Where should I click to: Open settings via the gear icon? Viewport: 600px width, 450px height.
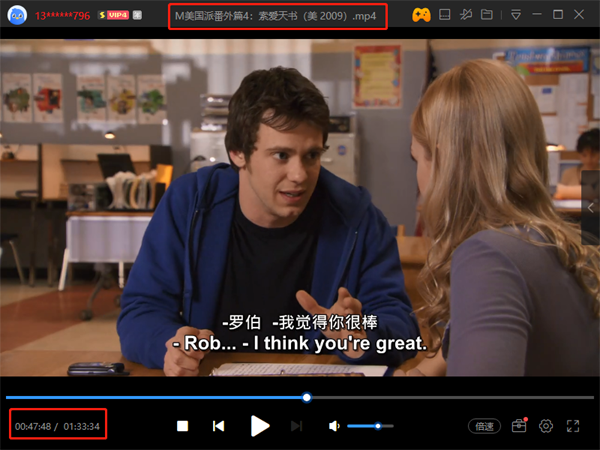[x=546, y=426]
